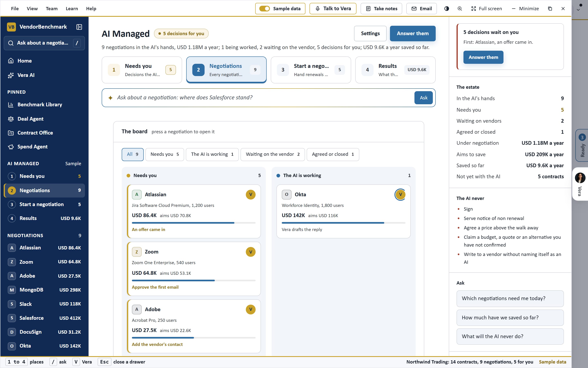The height and width of the screenshot is (368, 588).
Task: Click the VB VendorBenchmark logo
Action: coord(11,27)
